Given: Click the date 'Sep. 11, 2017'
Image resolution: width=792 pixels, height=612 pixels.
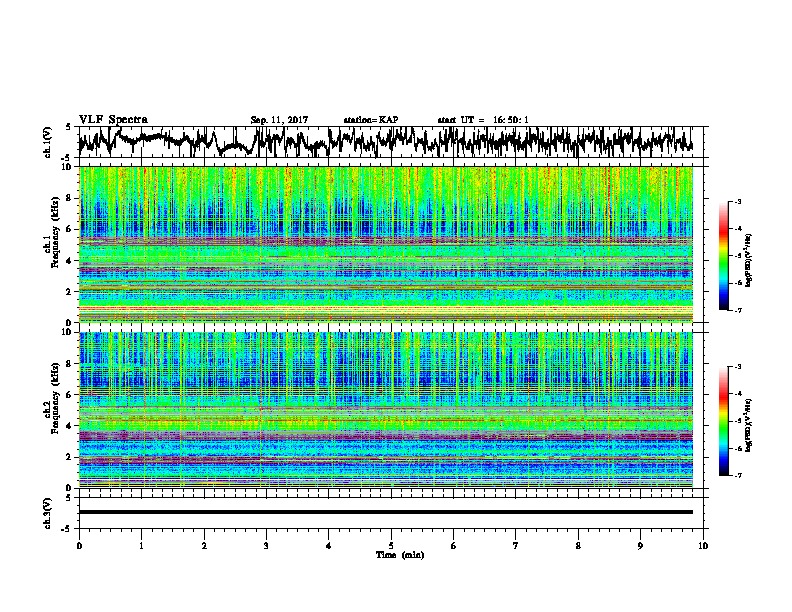Looking at the screenshot, I should [x=279, y=120].
